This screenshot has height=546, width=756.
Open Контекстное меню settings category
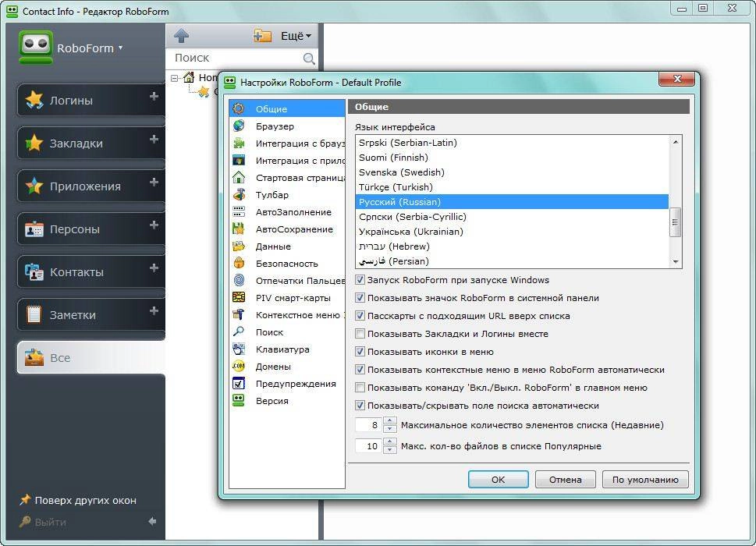pyautogui.click(x=287, y=314)
